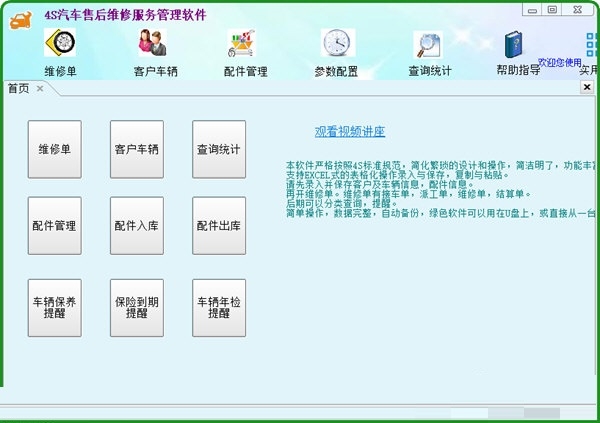The height and width of the screenshot is (423, 600).
Task: Minimize the application window
Action: [x=532, y=10]
